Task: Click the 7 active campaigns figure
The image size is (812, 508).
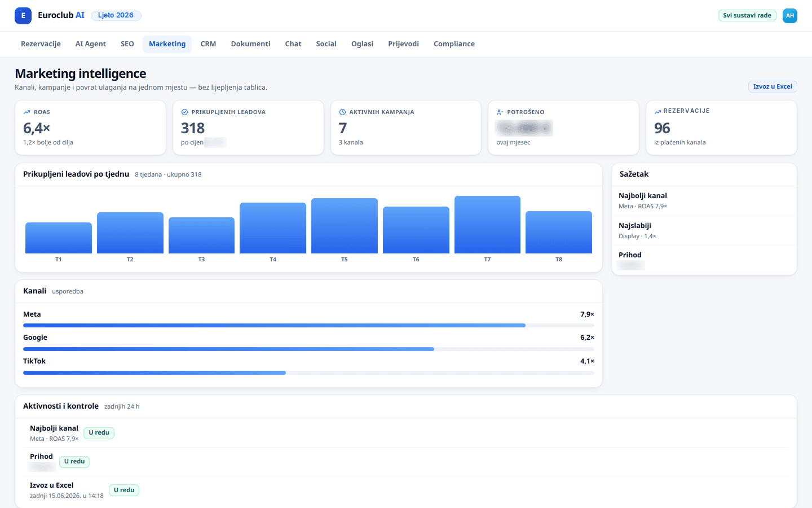Action: pyautogui.click(x=343, y=128)
